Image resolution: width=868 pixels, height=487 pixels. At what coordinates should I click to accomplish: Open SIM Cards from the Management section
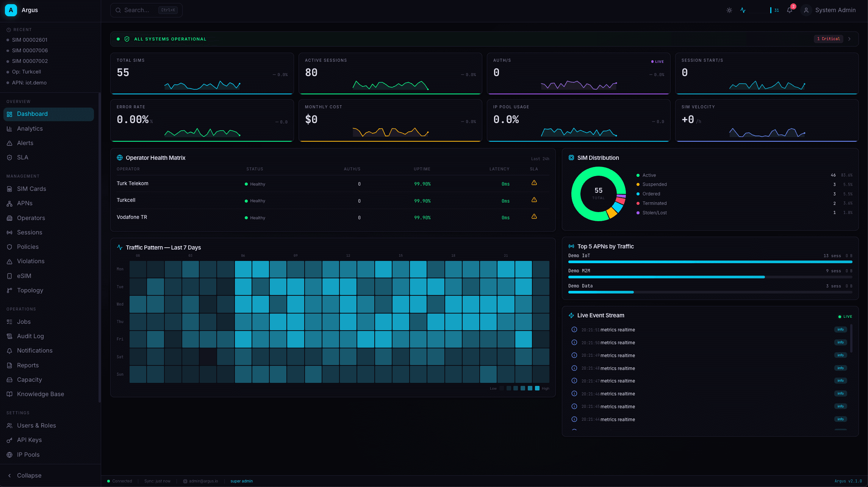[31, 189]
